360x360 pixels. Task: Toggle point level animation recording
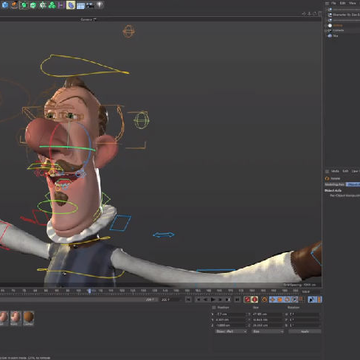(x=301, y=299)
